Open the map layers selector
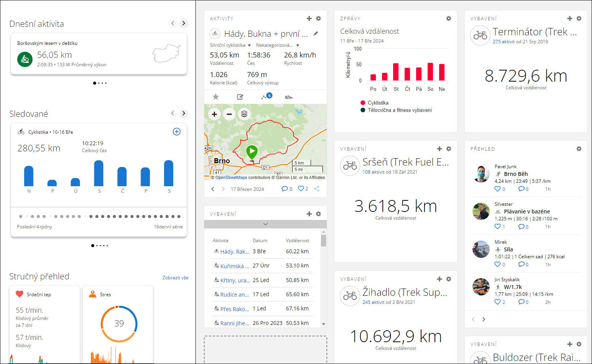Viewport: 592px width, 364px height. coord(244,114)
